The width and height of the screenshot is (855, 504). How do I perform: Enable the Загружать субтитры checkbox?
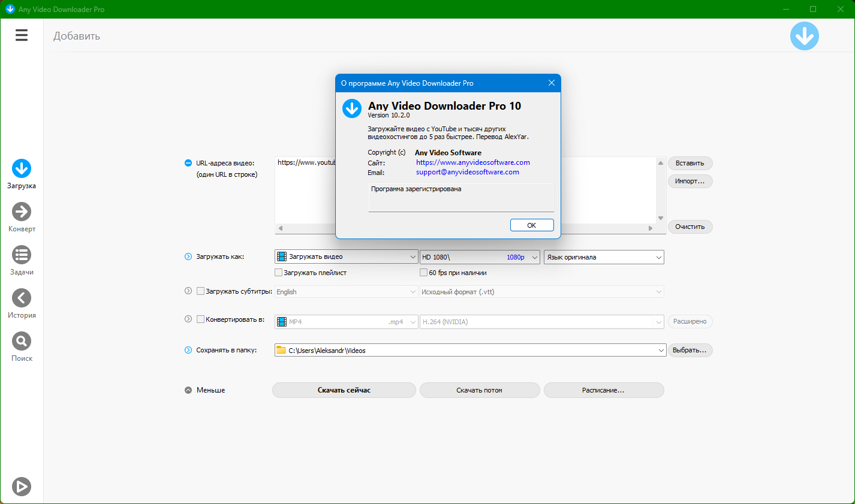[201, 291]
